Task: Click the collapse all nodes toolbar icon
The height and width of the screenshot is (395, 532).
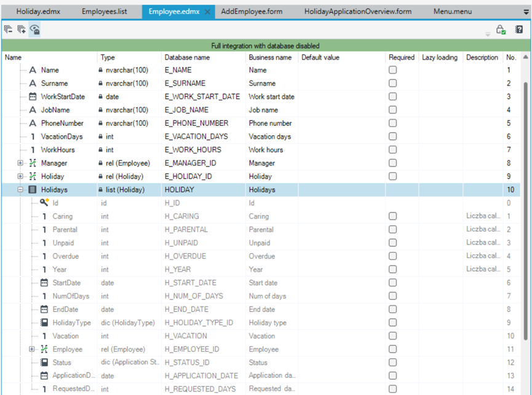Action: (9, 30)
